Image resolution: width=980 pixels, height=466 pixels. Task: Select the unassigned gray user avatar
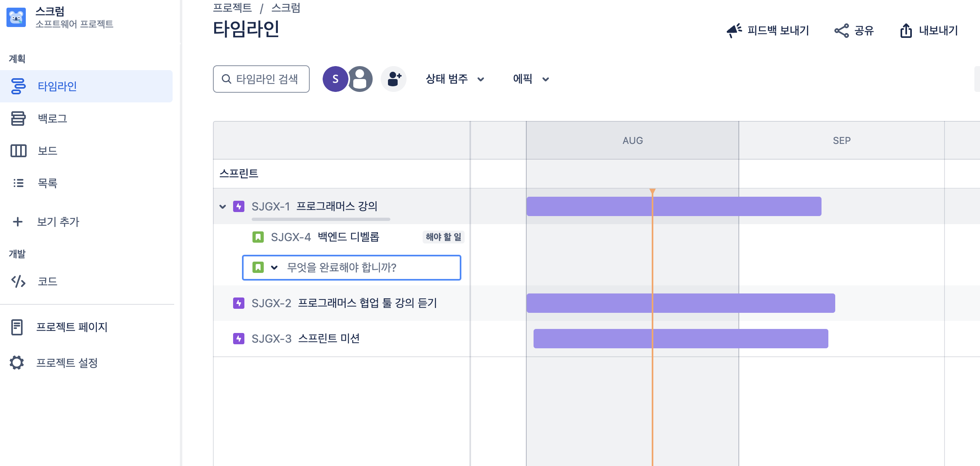pyautogui.click(x=360, y=79)
